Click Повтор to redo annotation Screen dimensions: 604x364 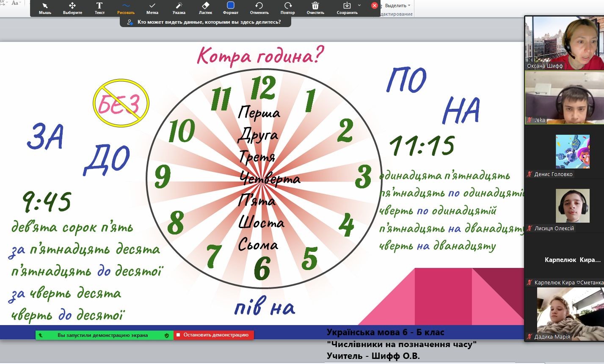287,8
